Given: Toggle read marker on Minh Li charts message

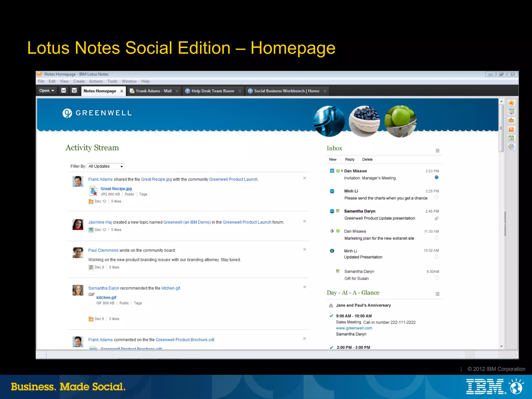Looking at the screenshot, I should (x=436, y=198).
